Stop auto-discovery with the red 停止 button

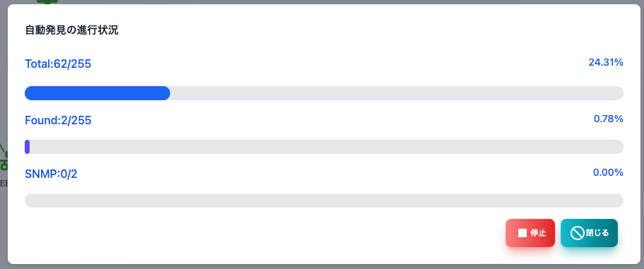pos(530,233)
